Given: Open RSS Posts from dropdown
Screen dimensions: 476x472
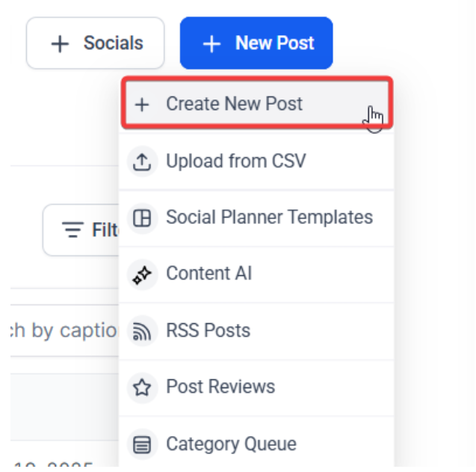Looking at the screenshot, I should point(208,331).
